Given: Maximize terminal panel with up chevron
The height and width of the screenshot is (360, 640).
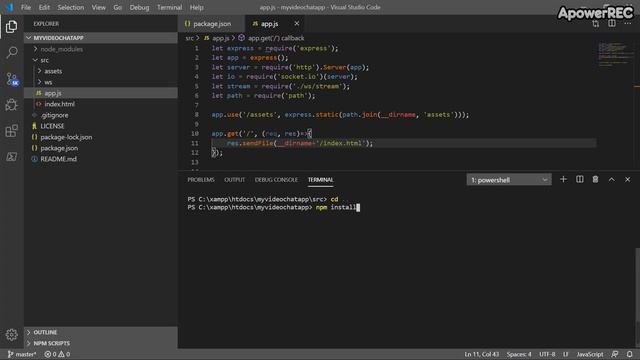Looking at the screenshot, I should click(x=611, y=180).
